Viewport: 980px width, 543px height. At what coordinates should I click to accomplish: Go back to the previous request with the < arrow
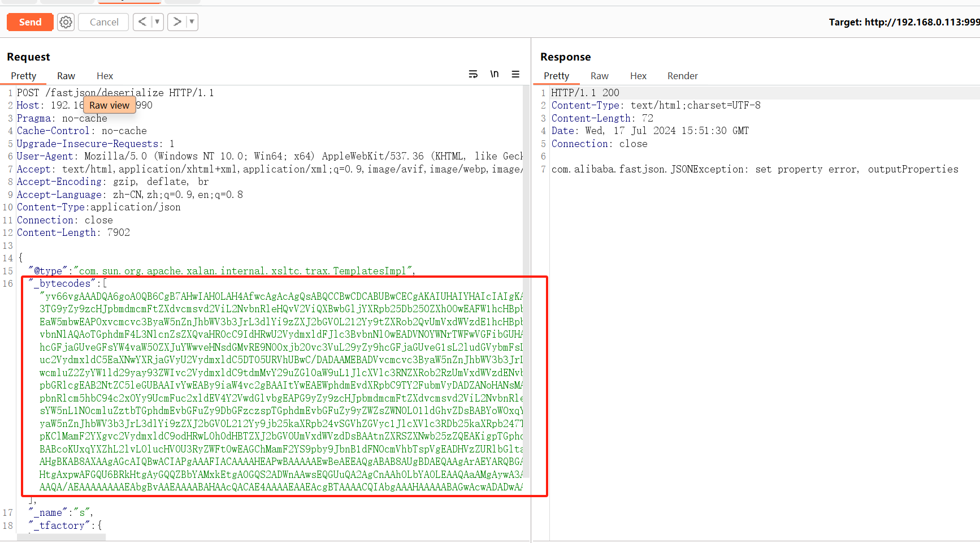coord(143,21)
